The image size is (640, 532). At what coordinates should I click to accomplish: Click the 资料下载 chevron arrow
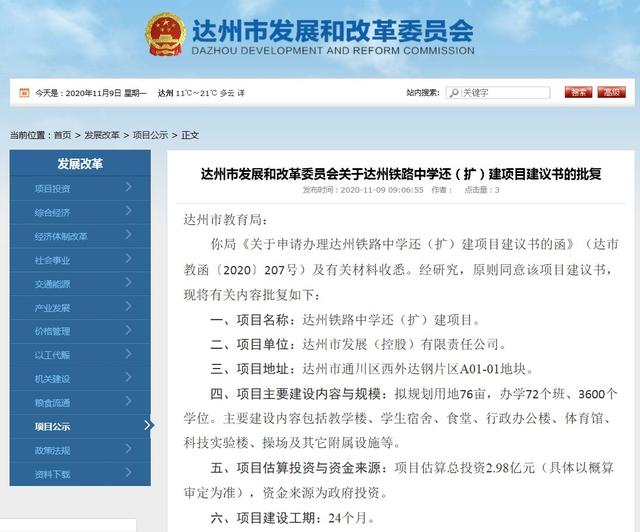click(129, 472)
